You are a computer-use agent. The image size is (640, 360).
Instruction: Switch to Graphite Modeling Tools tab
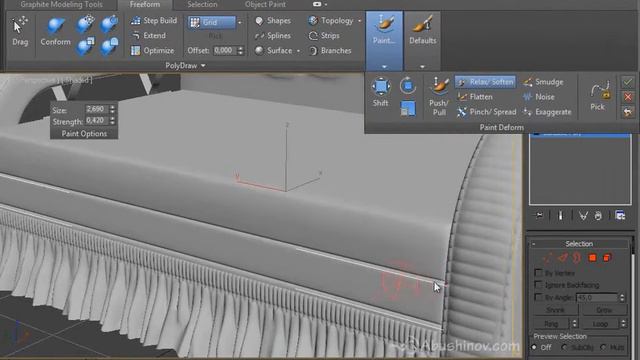coord(61,4)
